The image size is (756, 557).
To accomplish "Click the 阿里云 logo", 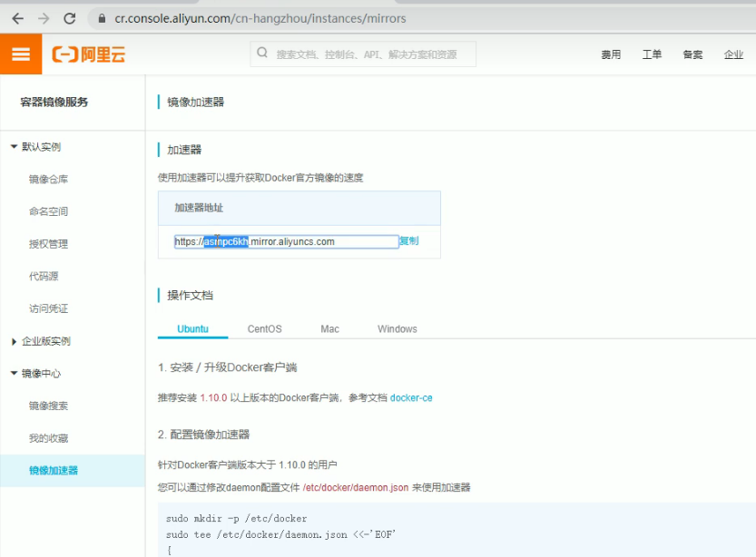I will 89,54.
